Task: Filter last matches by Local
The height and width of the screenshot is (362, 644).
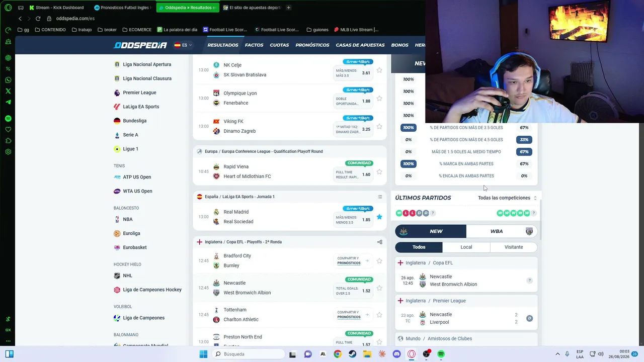Action: 466,247
